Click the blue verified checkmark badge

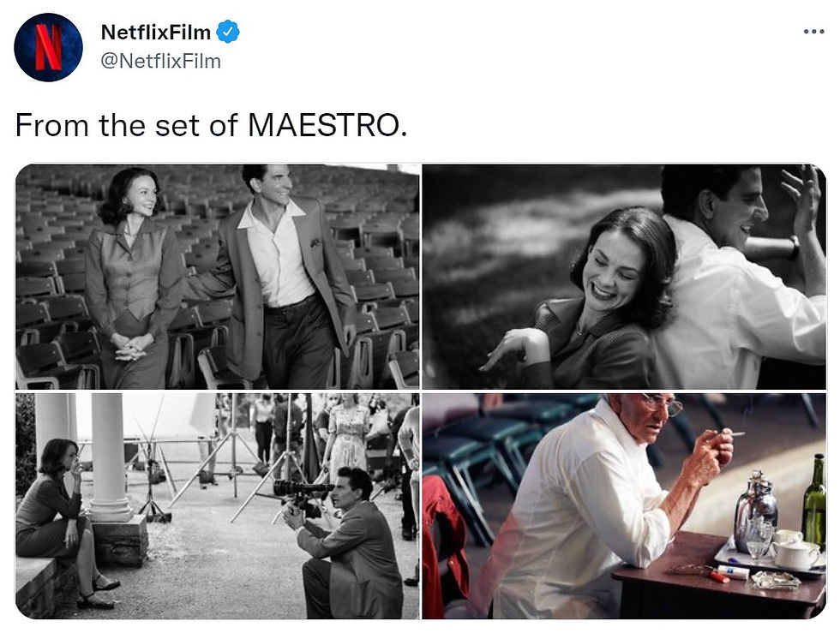coord(227,33)
